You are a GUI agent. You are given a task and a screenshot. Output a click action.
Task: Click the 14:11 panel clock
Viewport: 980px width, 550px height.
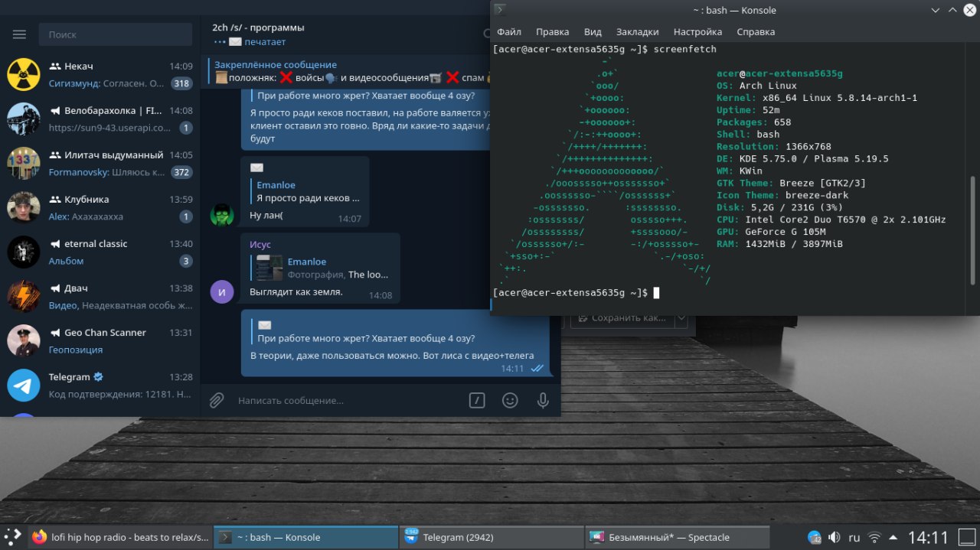tap(928, 537)
